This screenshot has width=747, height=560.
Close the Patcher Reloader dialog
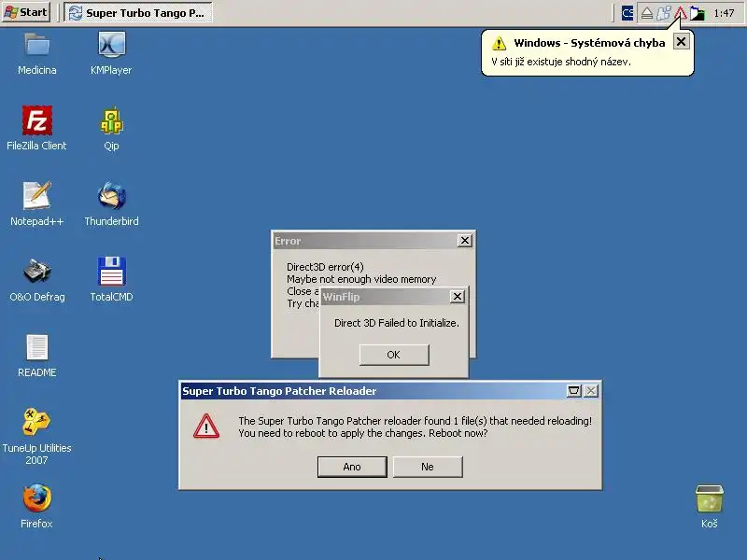591,391
